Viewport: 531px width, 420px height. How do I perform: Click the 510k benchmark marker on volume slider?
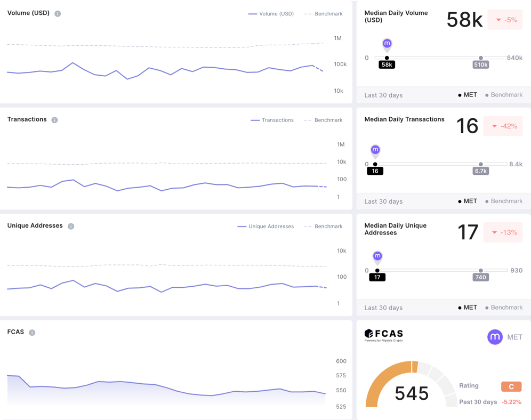click(481, 64)
